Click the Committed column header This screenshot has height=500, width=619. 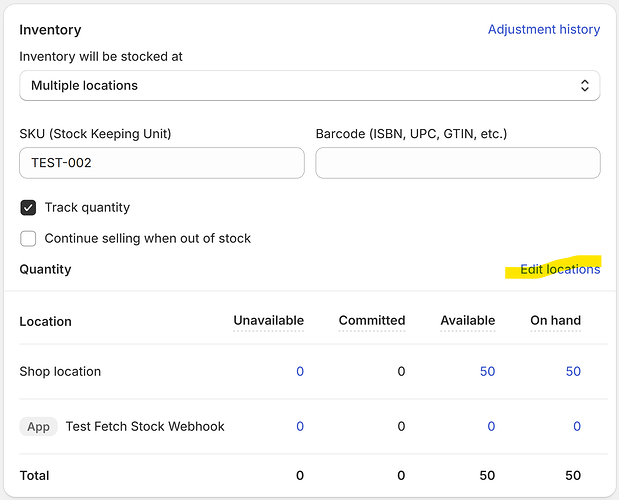[371, 321]
